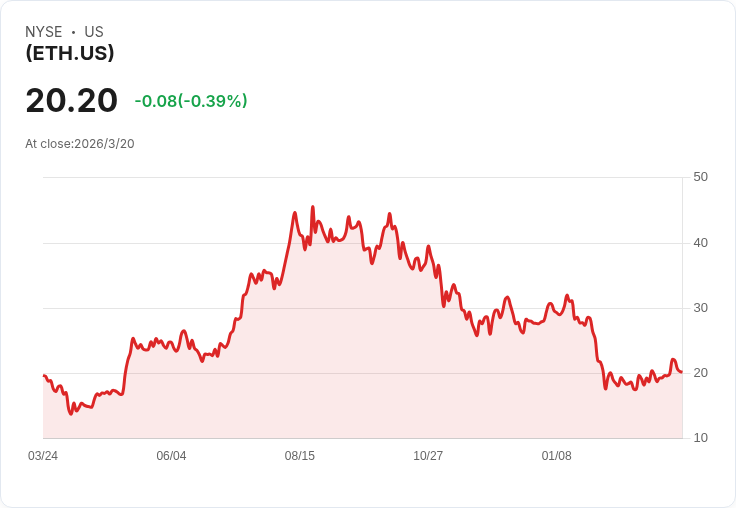Select the green -0.08(-0.39%) change value
Screen dimensions: 736x508
191,101
